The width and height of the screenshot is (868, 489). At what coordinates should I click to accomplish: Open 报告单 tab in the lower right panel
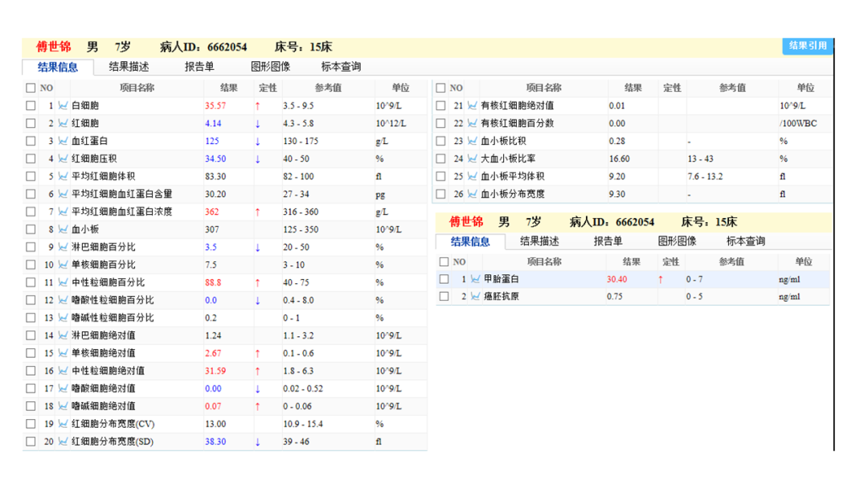pyautogui.click(x=608, y=241)
